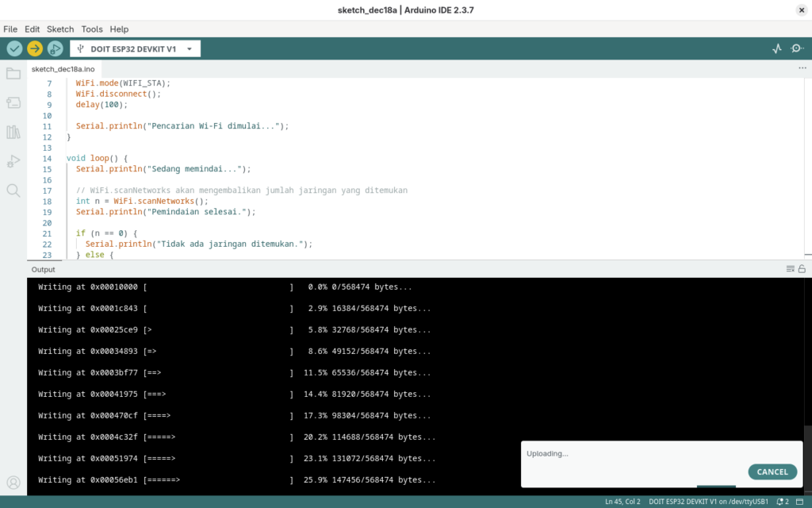Clear the output panel
Viewport: 812px width, 508px height.
coord(790,269)
